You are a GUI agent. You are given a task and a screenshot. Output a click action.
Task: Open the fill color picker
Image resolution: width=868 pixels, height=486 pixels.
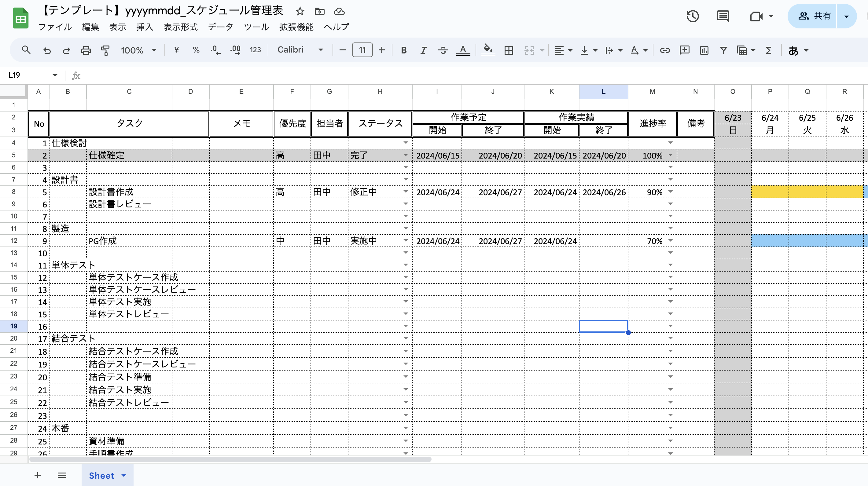point(488,50)
